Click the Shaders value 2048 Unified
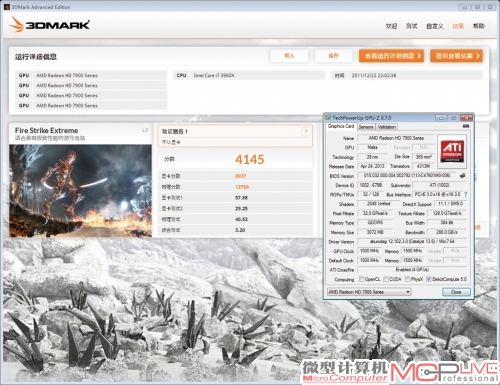This screenshot has width=500, height=385. tap(378, 203)
